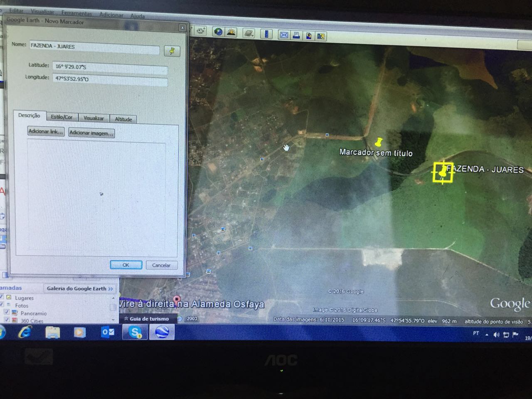
Task: Click the volume speaker tray icon
Action: point(496,335)
